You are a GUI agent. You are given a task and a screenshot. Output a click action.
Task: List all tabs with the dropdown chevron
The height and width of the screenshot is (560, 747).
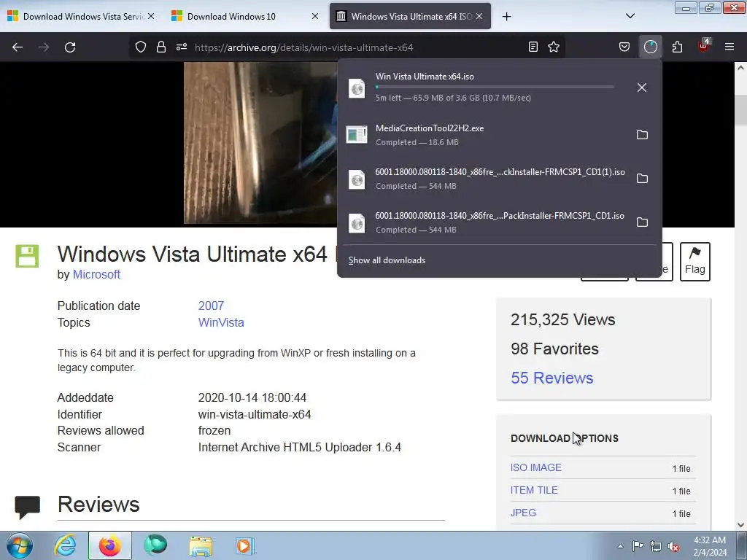pos(630,16)
